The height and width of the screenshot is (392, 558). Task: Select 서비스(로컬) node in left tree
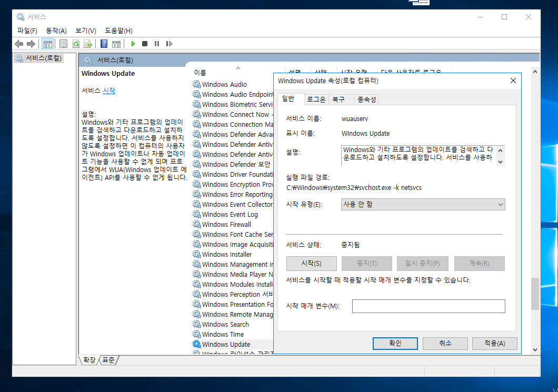(x=39, y=58)
